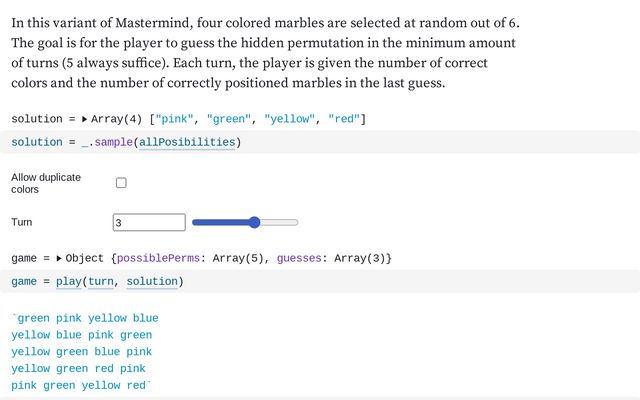Click the "yellow green red pink" output line
This screenshot has width=640, height=400.
coord(79,369)
